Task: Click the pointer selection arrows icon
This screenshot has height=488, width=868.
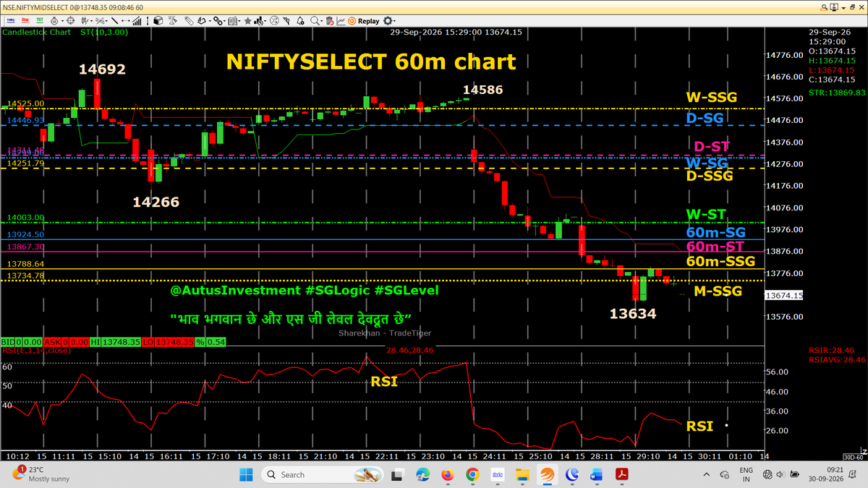Action: (x=286, y=21)
